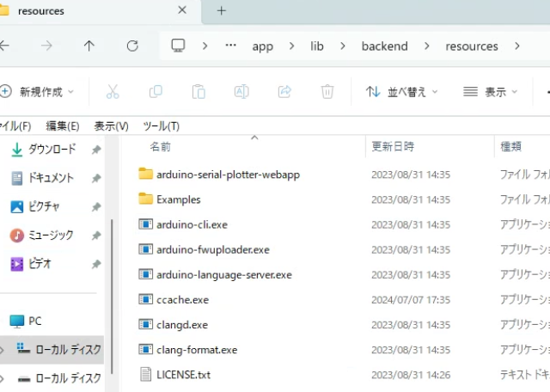Click the 2023/08/31 14:26 date cell
Screen dimensions: 550x392
(x=411, y=375)
